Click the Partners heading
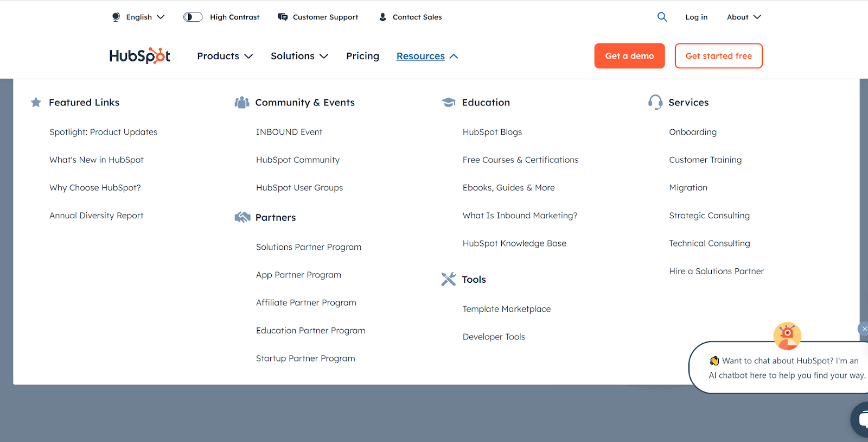Viewport: 868px width, 442px height. [x=276, y=217]
